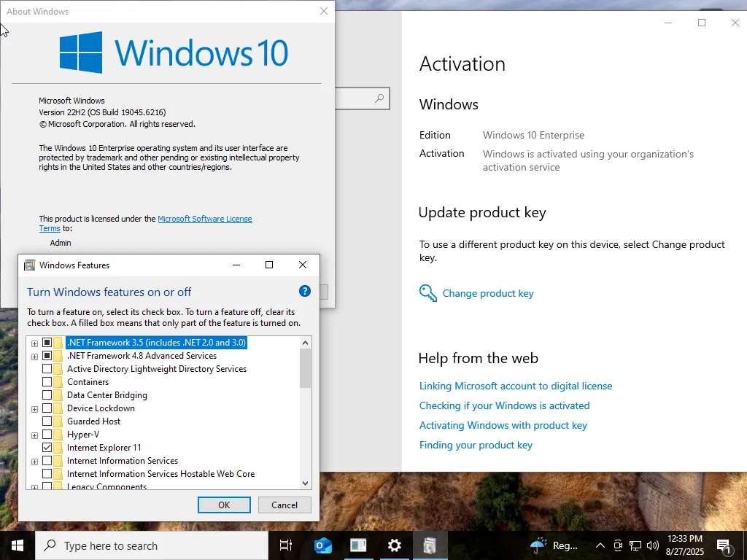Open Task View from taskbar
The width and height of the screenshot is (747, 560).
(286, 545)
